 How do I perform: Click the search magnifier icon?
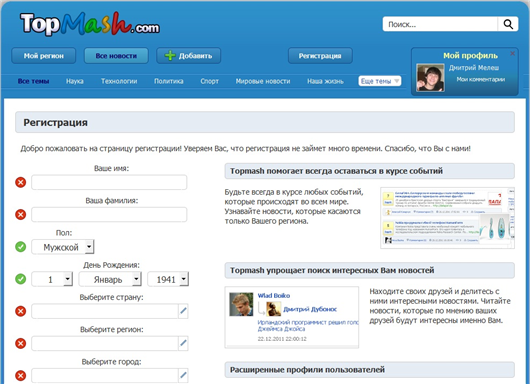(x=508, y=24)
